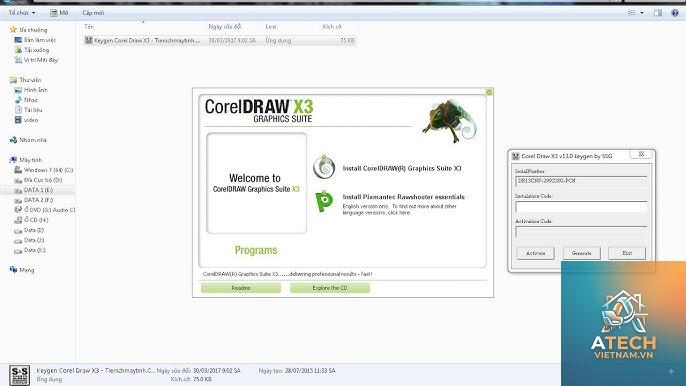686x386 pixels.
Task: Click the S&S keygen icon in details pane
Action: (20, 375)
